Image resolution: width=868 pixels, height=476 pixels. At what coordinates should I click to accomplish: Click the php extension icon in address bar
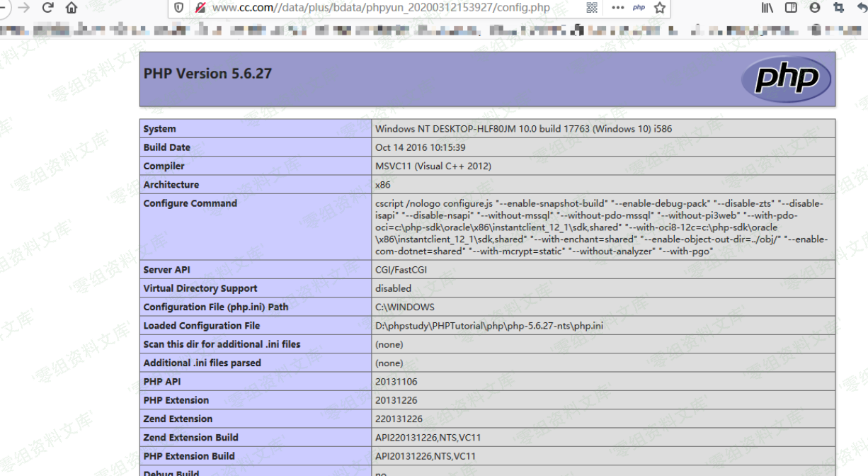tap(639, 8)
